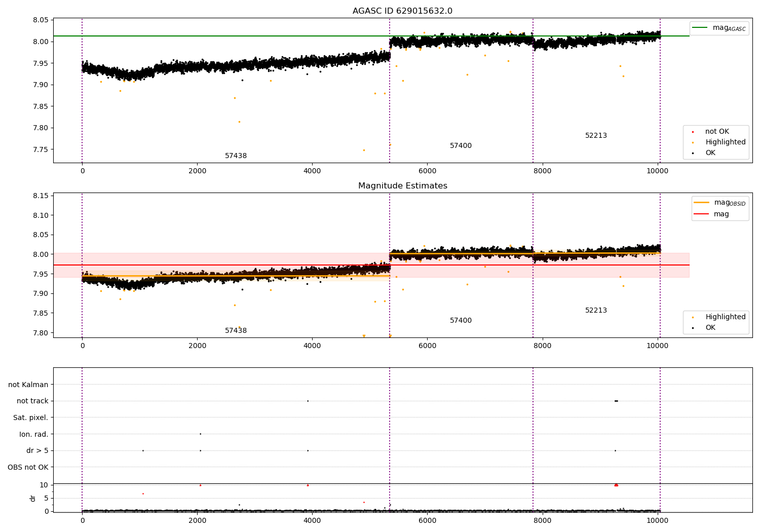Click the 8.10 y-axis tick label
The image size is (760, 532).
tap(41, 215)
